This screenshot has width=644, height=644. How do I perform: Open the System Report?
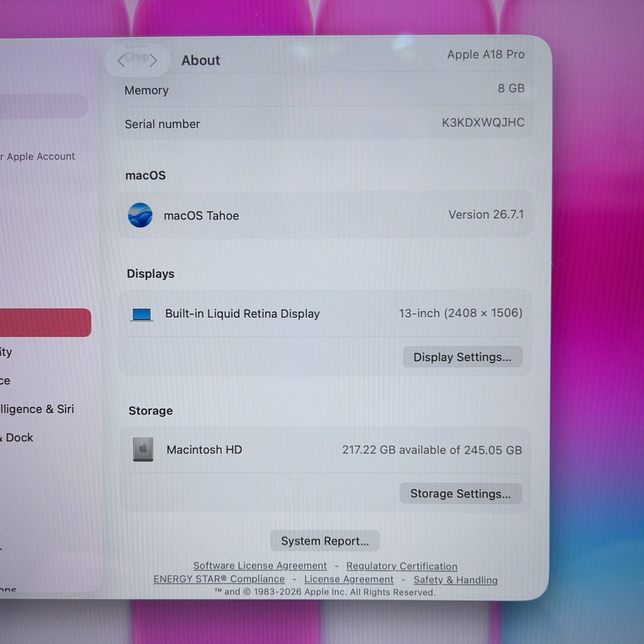click(325, 541)
